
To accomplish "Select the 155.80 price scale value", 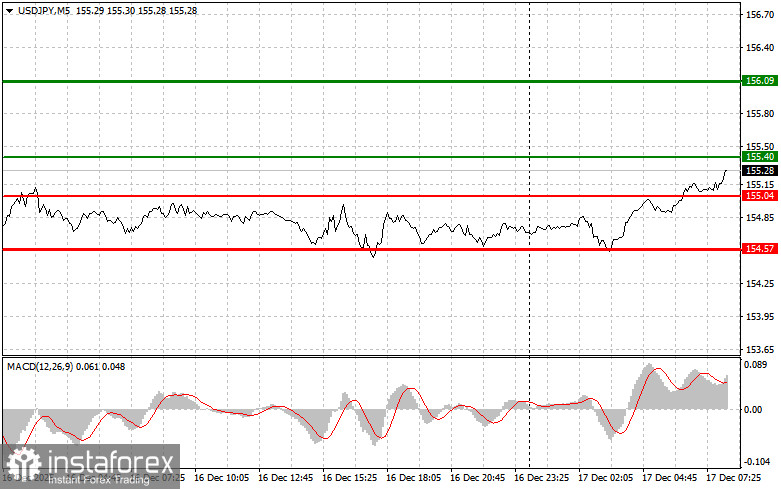I will tap(760, 114).
